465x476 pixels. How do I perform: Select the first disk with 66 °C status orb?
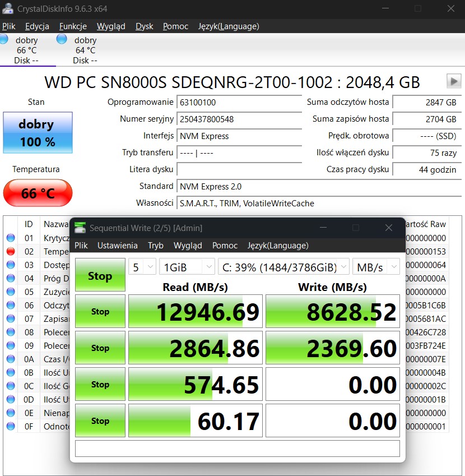[x=4, y=39]
